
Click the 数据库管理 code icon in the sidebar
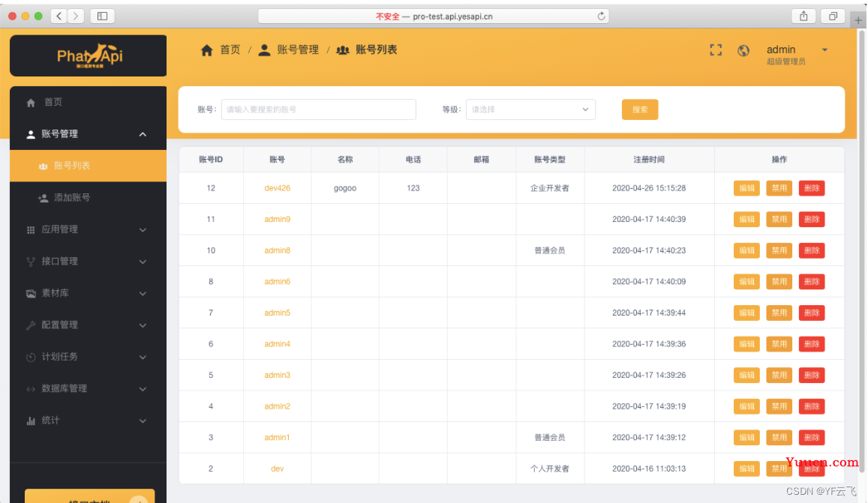point(31,389)
